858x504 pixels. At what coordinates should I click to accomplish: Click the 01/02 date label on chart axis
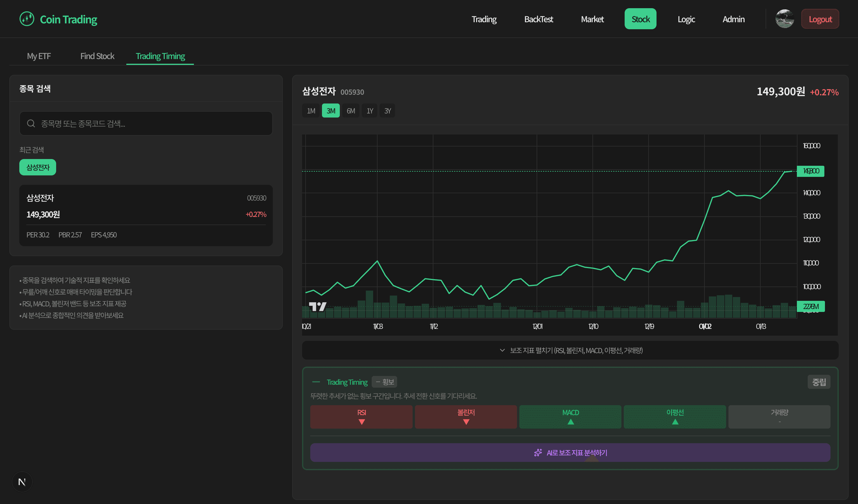tap(705, 326)
